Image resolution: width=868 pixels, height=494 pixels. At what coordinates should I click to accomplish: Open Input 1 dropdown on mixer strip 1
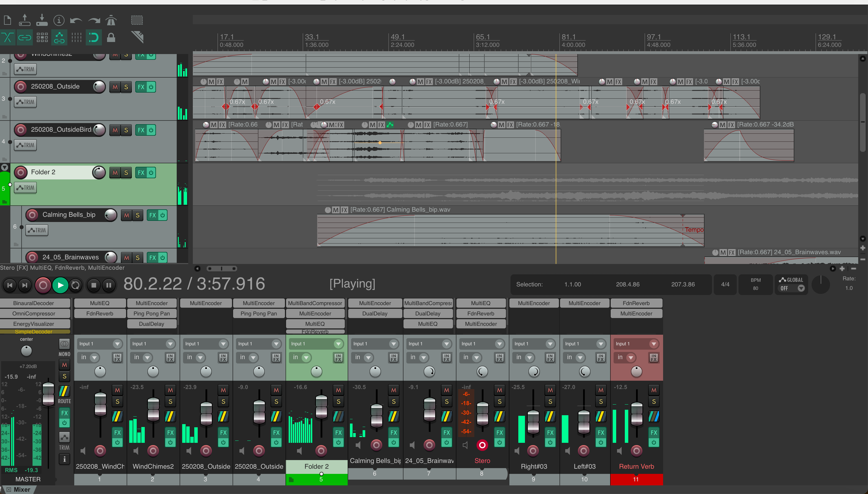coord(100,344)
